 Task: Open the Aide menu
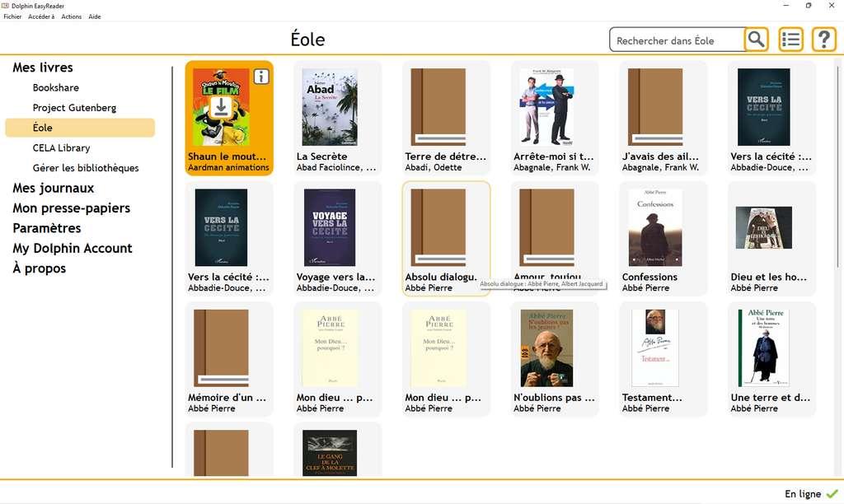[95, 16]
